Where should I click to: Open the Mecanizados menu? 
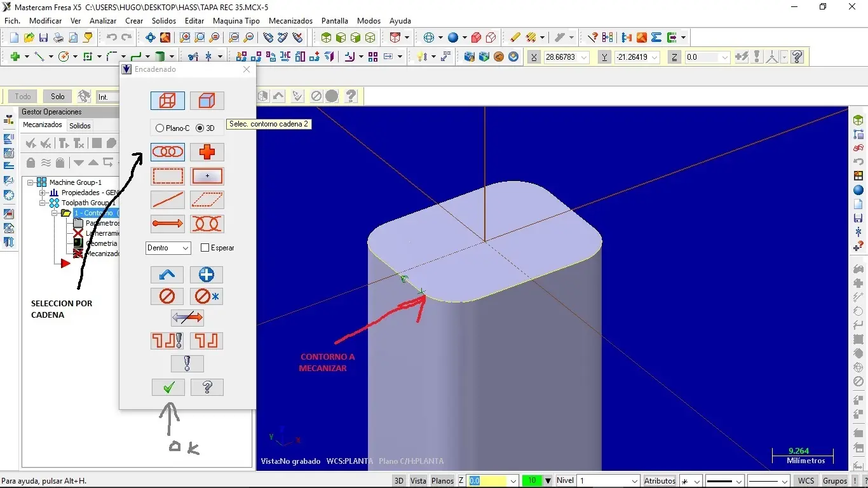pos(290,21)
